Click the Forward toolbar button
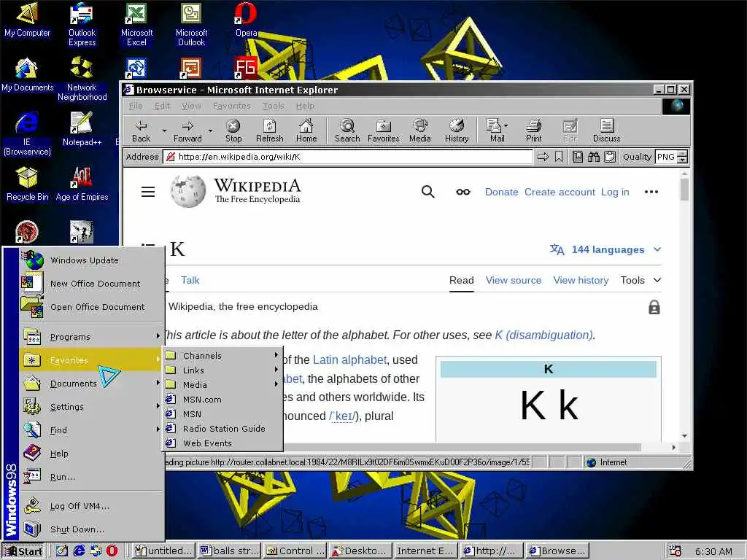Screen dimensions: 747x560 [187, 131]
